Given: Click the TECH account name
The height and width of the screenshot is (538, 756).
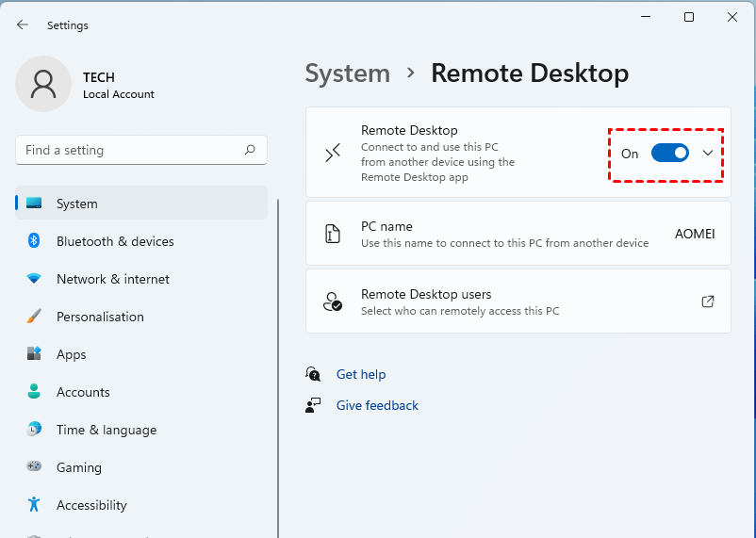Looking at the screenshot, I should (99, 77).
